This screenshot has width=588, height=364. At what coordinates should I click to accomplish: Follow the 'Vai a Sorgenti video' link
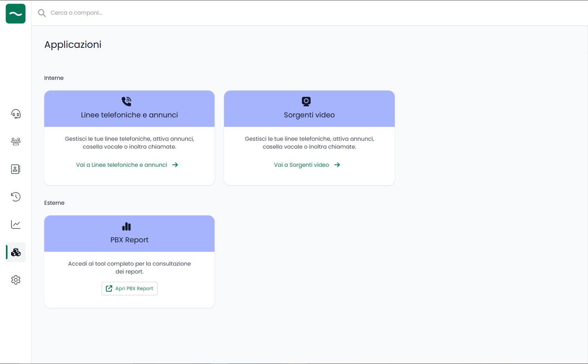click(x=302, y=165)
